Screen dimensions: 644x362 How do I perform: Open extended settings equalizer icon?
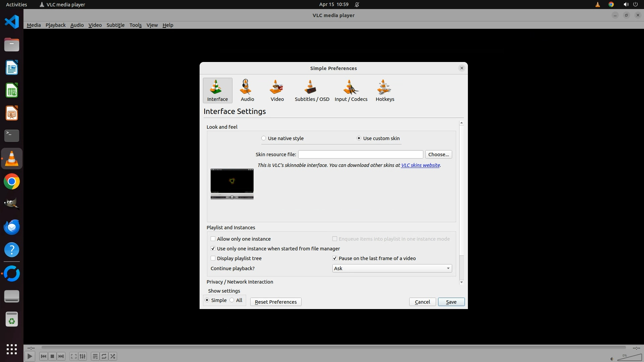[x=83, y=356]
